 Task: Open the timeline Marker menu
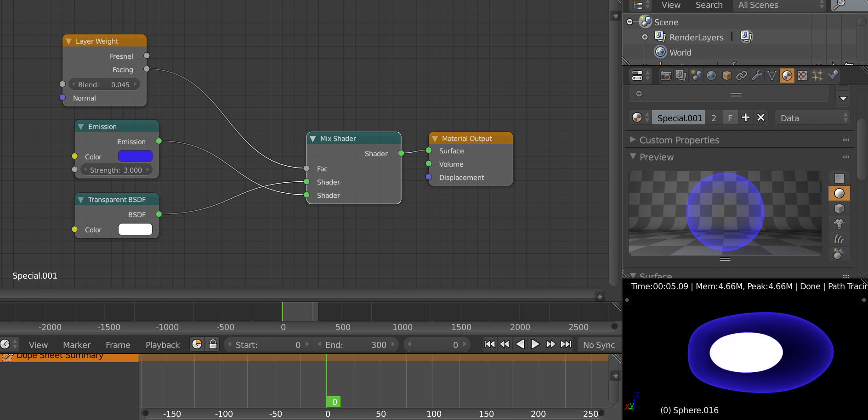77,345
